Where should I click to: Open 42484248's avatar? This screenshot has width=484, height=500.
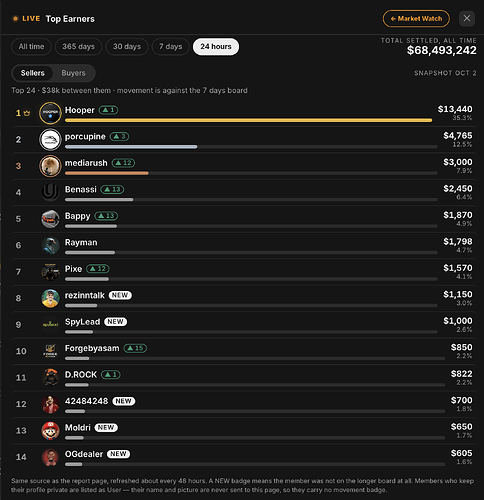[x=50, y=404]
